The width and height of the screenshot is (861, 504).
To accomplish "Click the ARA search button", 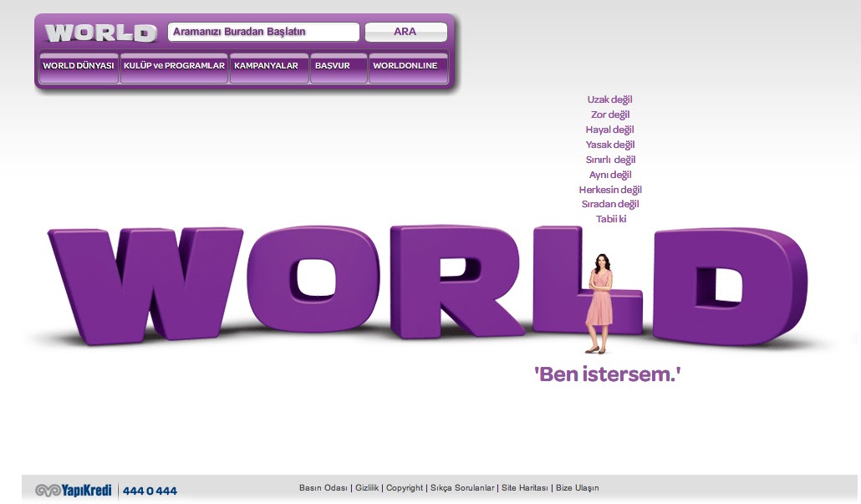I will click(405, 32).
